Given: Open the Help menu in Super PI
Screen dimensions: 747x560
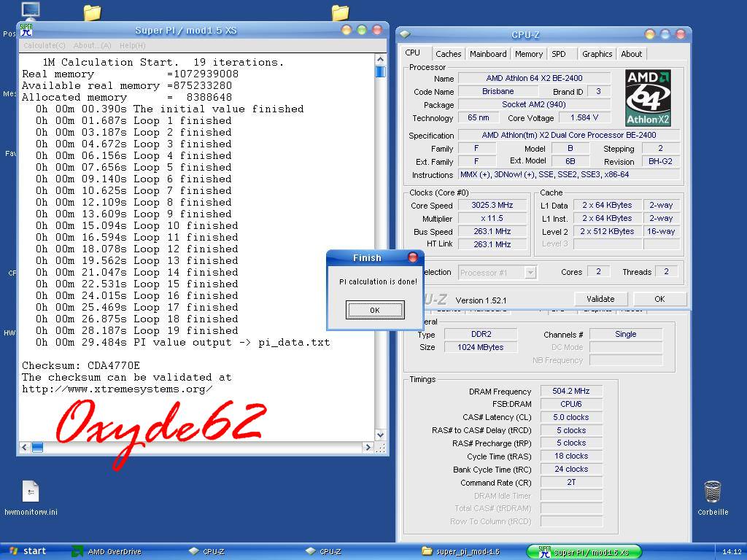Looking at the screenshot, I should coord(133,45).
